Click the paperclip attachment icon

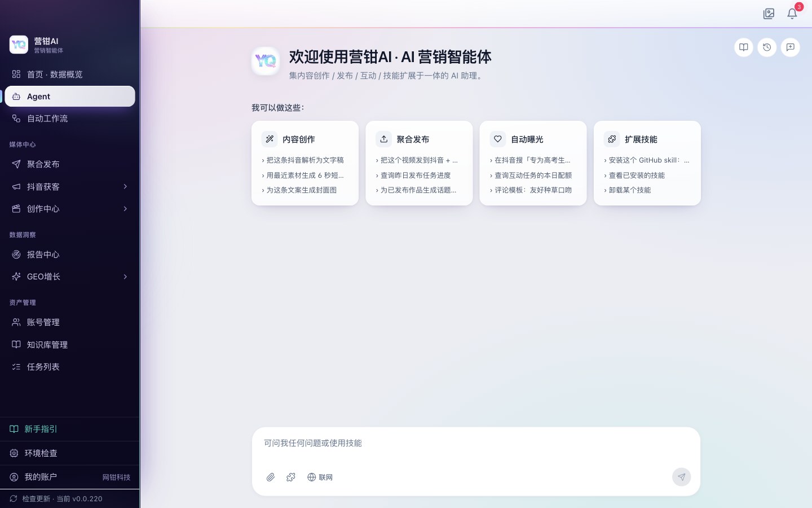271,477
